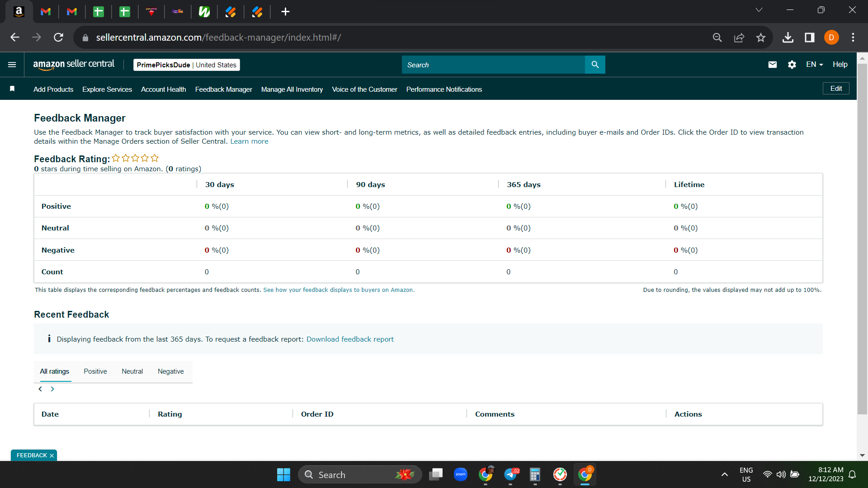Image resolution: width=868 pixels, height=488 pixels.
Task: Click the share page icon
Action: (739, 38)
